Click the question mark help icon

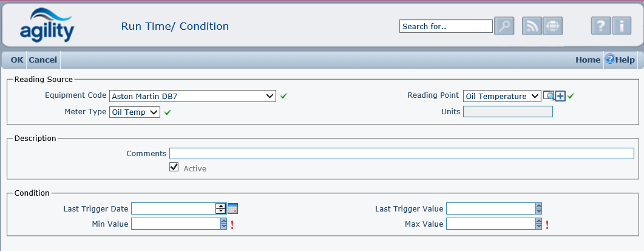[x=601, y=26]
